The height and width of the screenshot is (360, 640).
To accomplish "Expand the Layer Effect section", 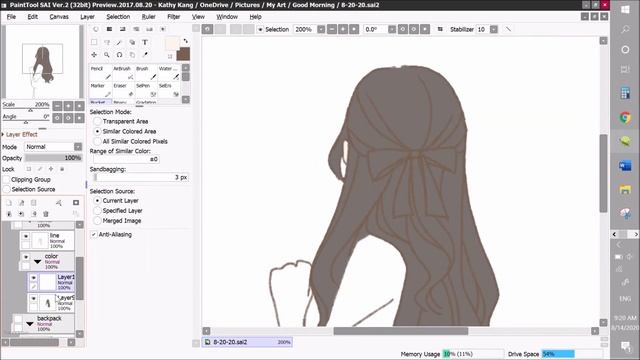I will point(3,134).
